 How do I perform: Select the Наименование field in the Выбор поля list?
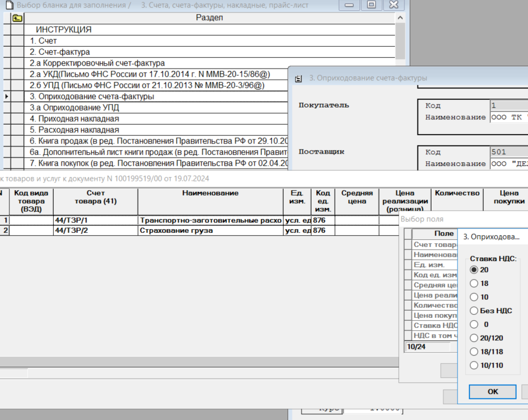(435, 255)
